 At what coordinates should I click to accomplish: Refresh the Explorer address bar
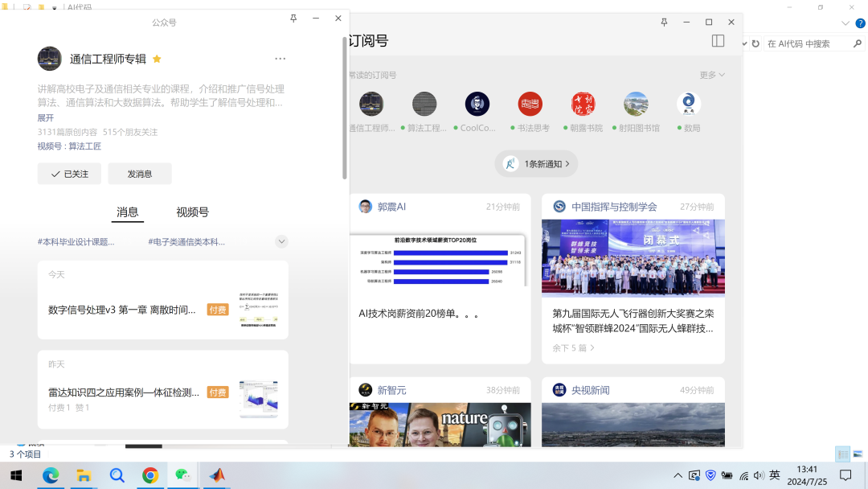click(755, 43)
